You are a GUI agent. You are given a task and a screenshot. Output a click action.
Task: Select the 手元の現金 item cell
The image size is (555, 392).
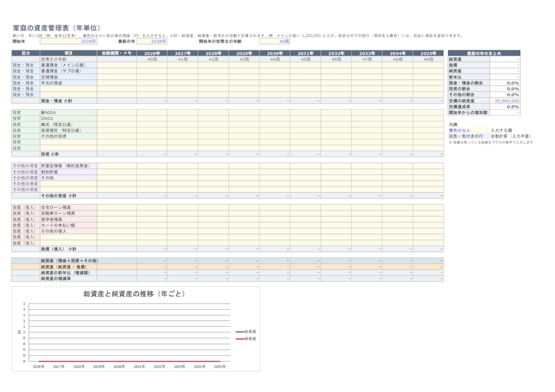tap(68, 83)
